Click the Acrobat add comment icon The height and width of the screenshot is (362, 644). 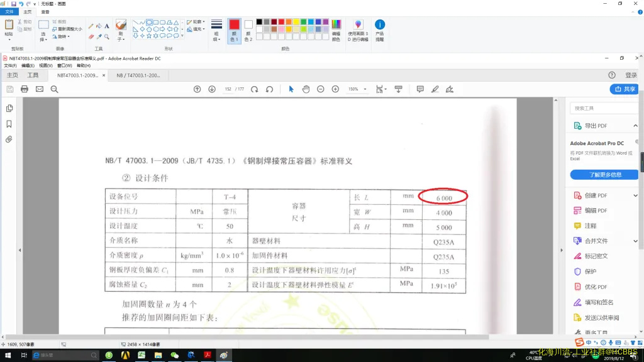pos(420,89)
